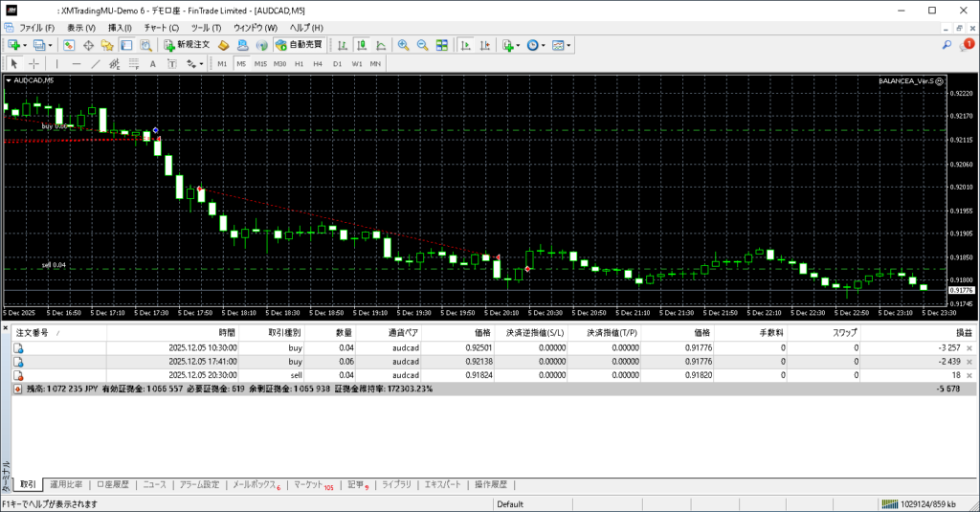The image size is (980, 512).
Task: Select the trendline drawing tool
Action: [94, 64]
